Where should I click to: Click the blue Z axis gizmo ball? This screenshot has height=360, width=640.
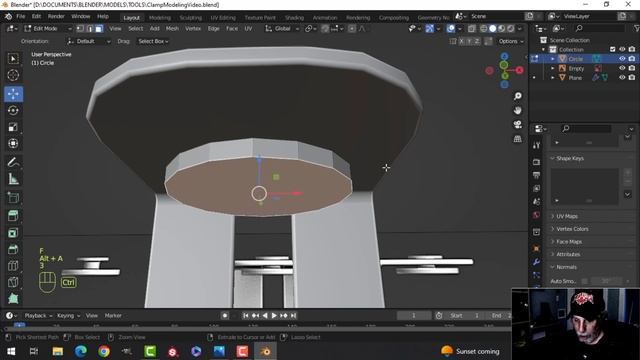(x=504, y=56)
